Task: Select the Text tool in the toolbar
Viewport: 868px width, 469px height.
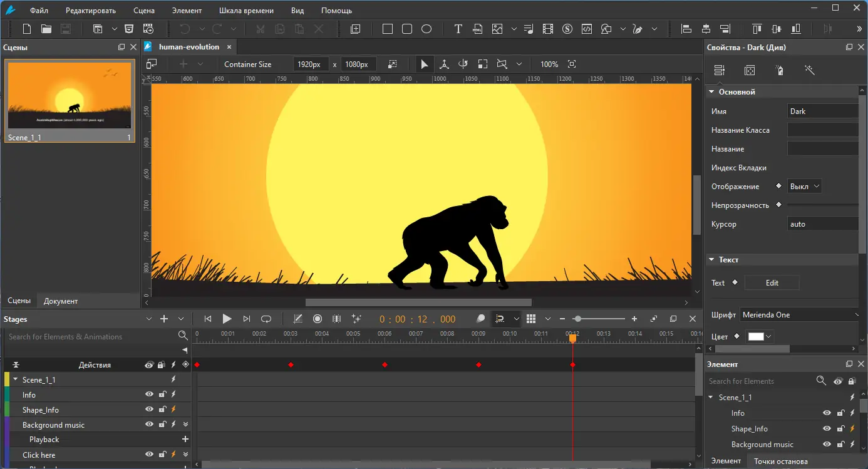Action: [x=458, y=29]
